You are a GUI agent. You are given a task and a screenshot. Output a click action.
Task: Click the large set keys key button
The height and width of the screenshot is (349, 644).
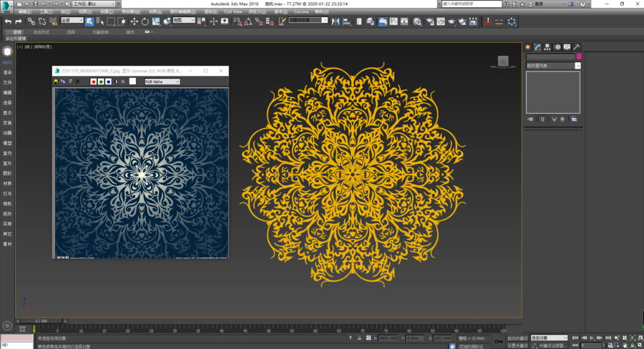499,341
